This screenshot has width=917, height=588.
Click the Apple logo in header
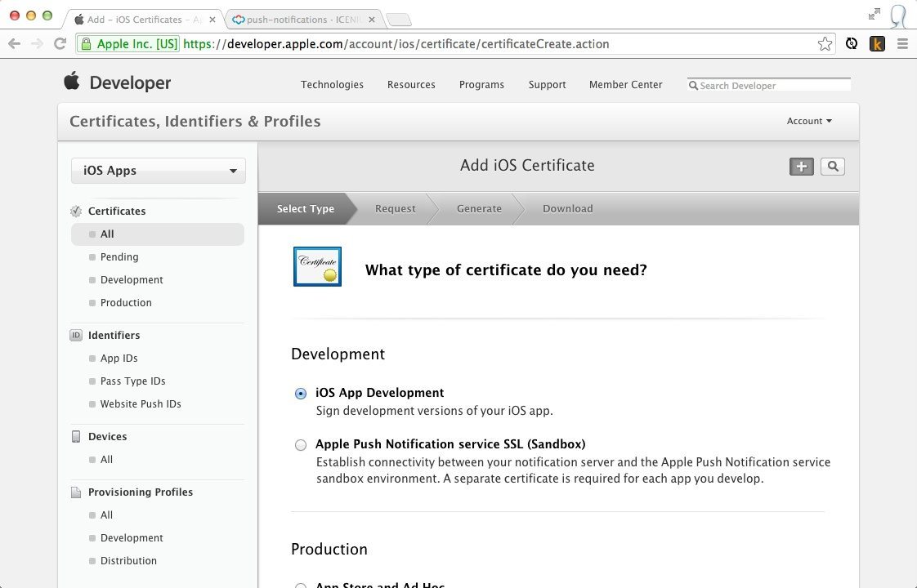(x=72, y=81)
